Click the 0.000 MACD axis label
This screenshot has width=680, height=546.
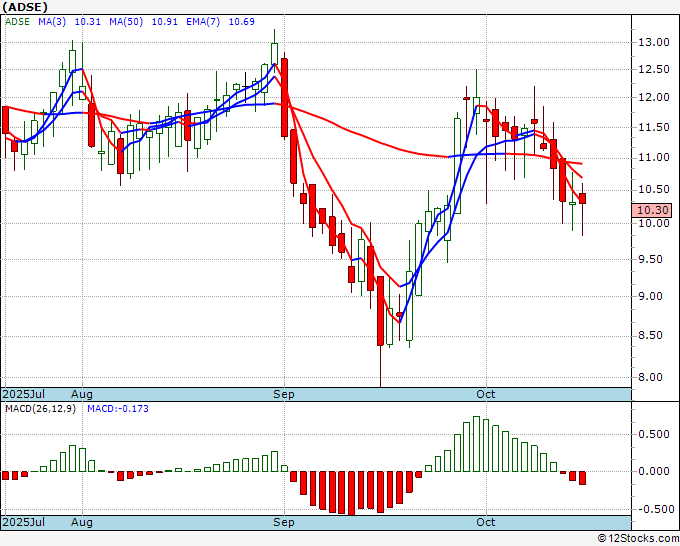[654, 471]
